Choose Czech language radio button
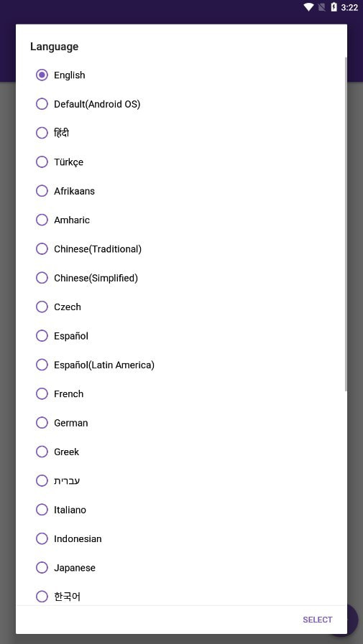The image size is (363, 644). pyautogui.click(x=42, y=307)
